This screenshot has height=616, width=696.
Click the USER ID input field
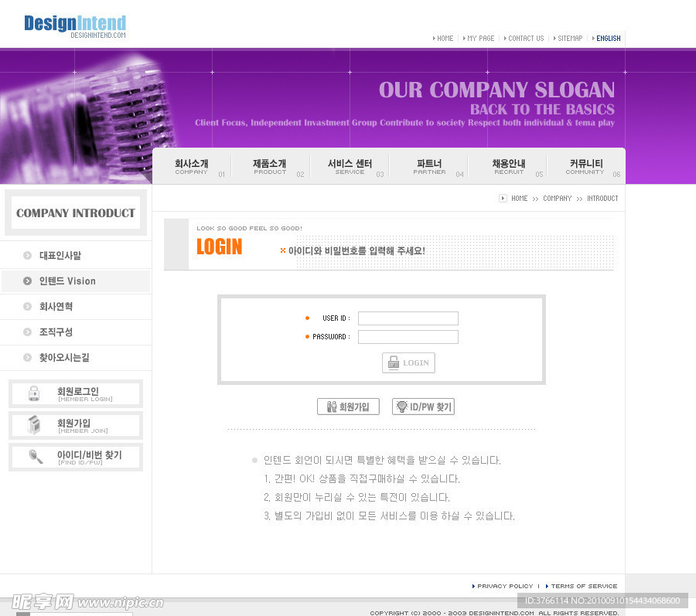[408, 318]
